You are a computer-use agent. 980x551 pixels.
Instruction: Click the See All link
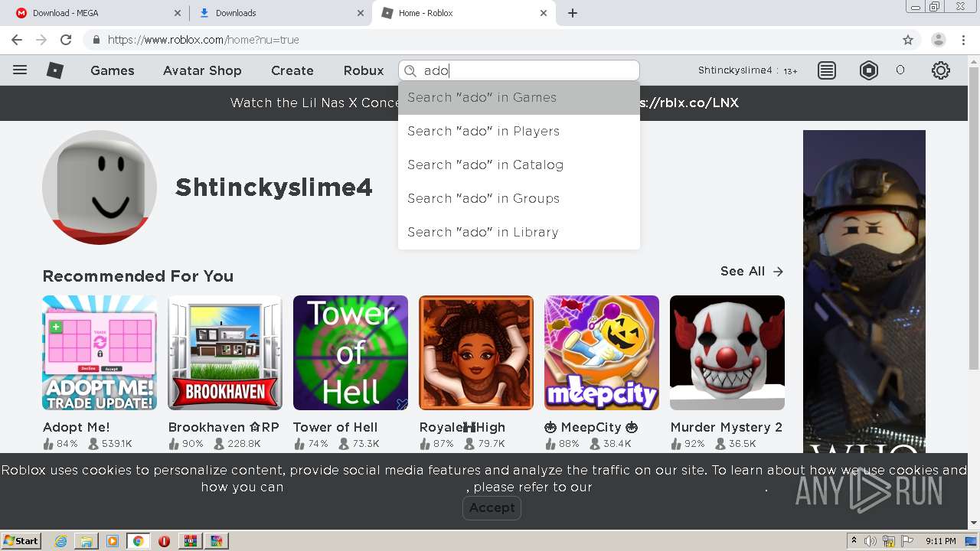743,272
